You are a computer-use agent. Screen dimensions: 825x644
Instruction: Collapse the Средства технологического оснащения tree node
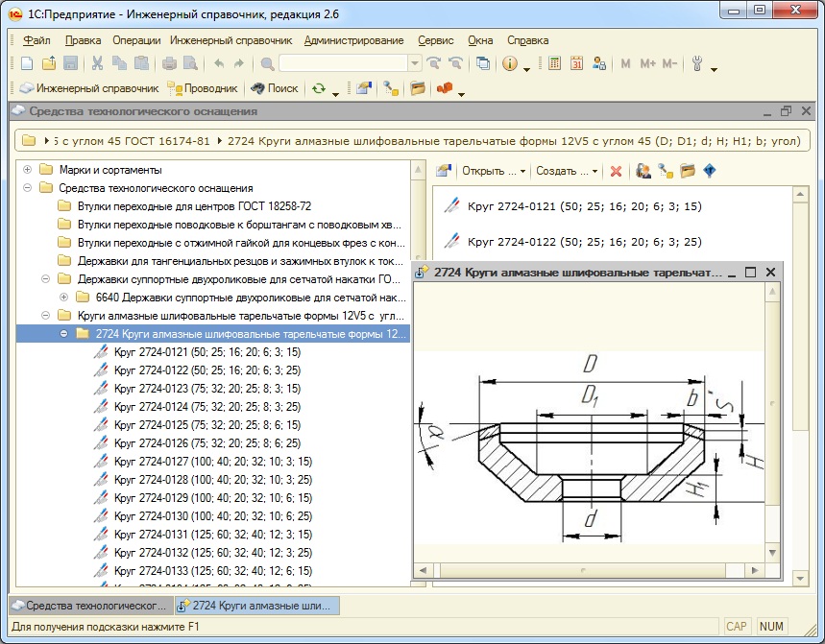[x=27, y=188]
